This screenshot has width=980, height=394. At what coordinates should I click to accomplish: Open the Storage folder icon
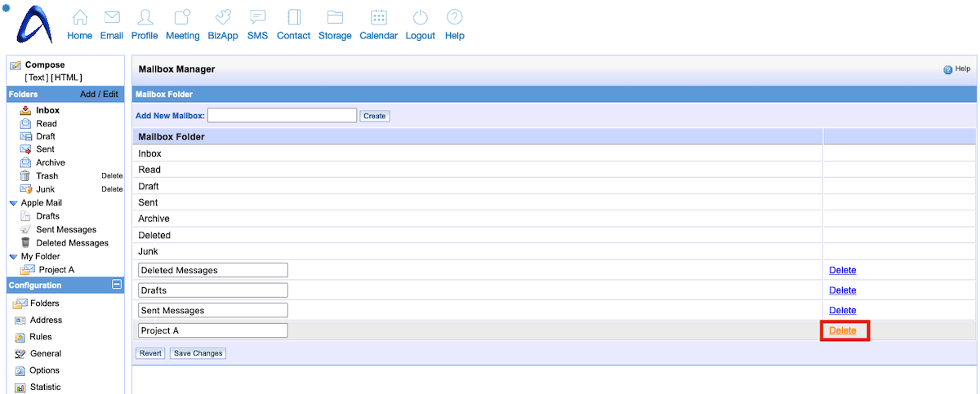click(335, 18)
